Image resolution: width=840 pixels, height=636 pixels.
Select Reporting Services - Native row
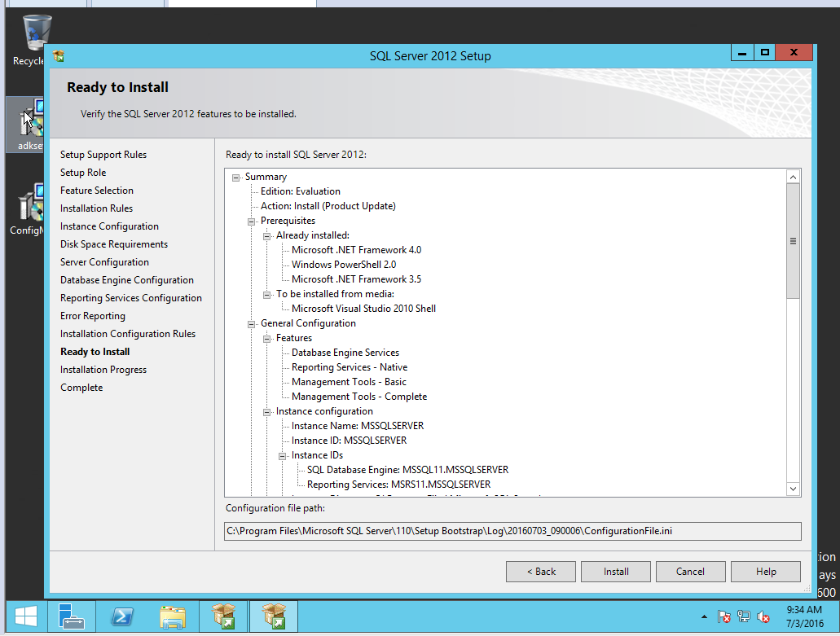click(x=350, y=367)
